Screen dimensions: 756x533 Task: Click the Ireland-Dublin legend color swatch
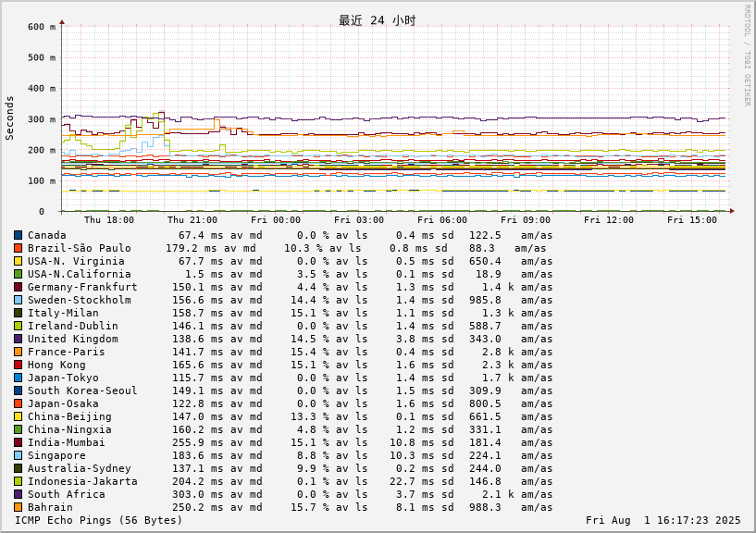coord(18,326)
